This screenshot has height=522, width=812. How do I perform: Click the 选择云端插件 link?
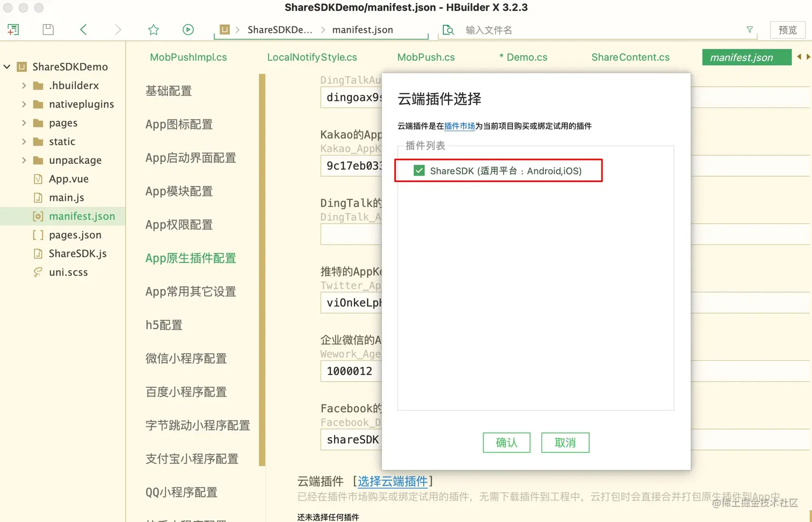[393, 481]
